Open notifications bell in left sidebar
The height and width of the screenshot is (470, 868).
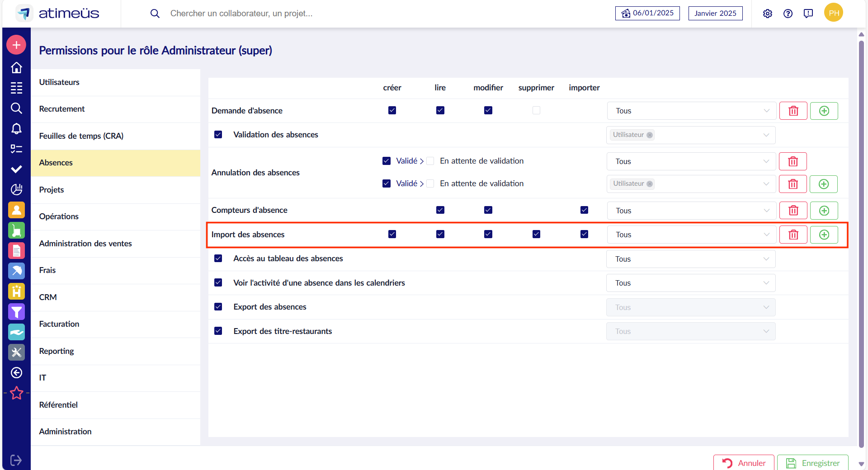pyautogui.click(x=16, y=129)
